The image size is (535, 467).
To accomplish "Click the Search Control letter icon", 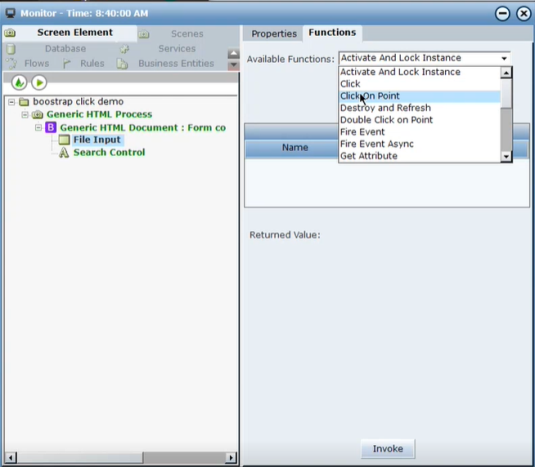I will [x=64, y=152].
